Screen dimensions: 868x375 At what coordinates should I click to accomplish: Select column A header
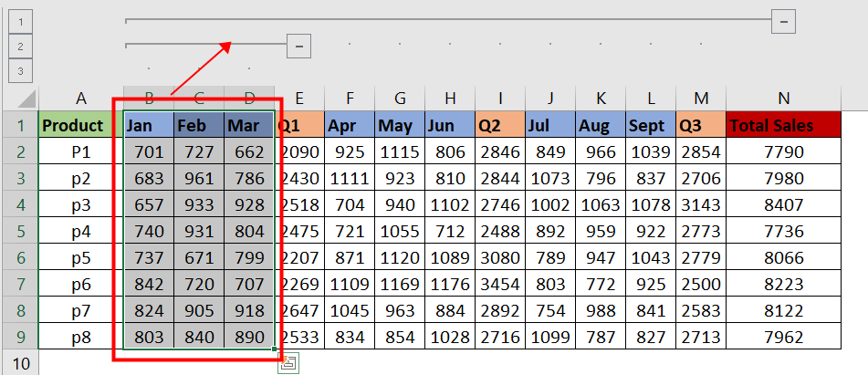pyautogui.click(x=81, y=99)
